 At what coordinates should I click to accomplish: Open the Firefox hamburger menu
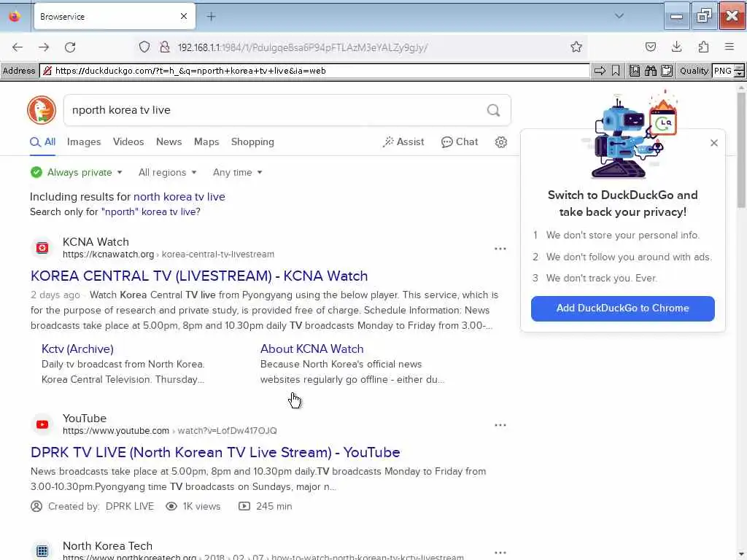729,47
